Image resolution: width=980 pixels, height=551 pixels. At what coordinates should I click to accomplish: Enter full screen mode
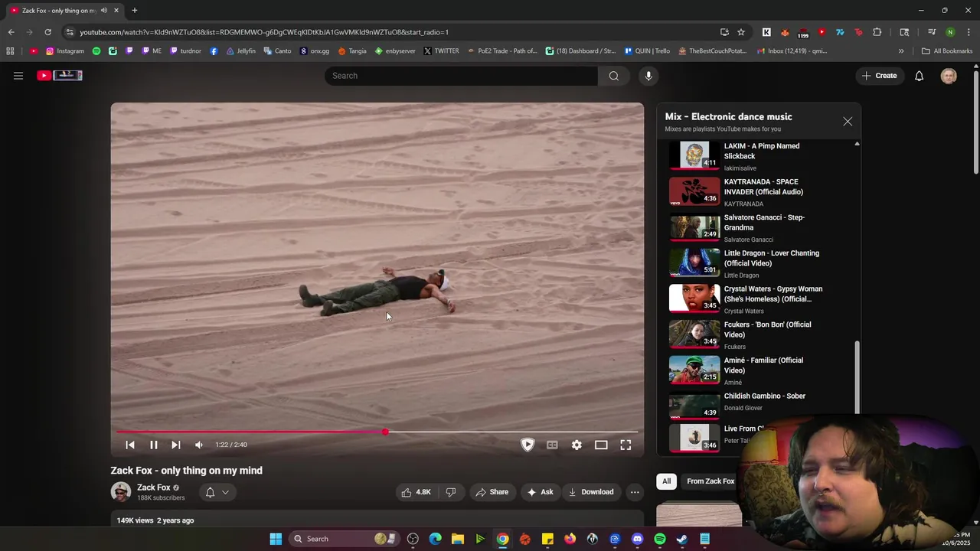[x=626, y=445]
